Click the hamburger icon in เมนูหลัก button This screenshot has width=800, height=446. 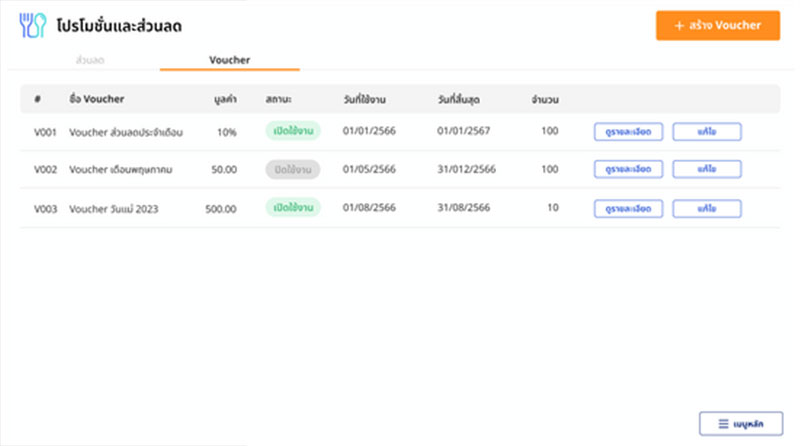(722, 424)
